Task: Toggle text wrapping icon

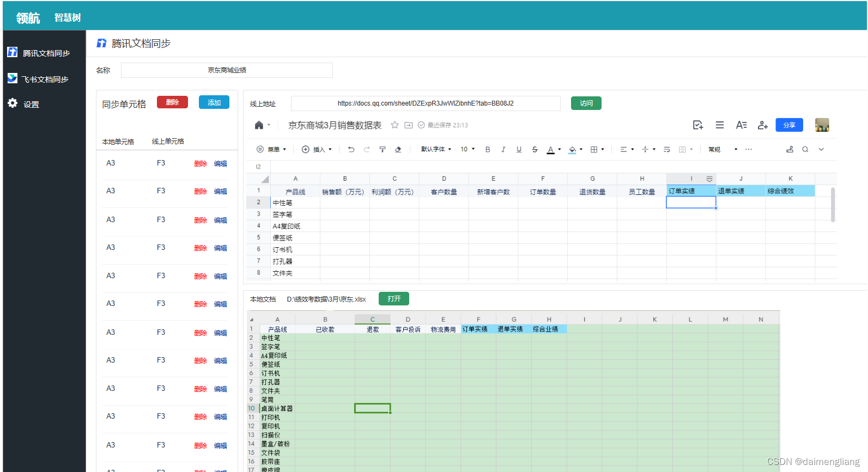Action: coord(667,149)
